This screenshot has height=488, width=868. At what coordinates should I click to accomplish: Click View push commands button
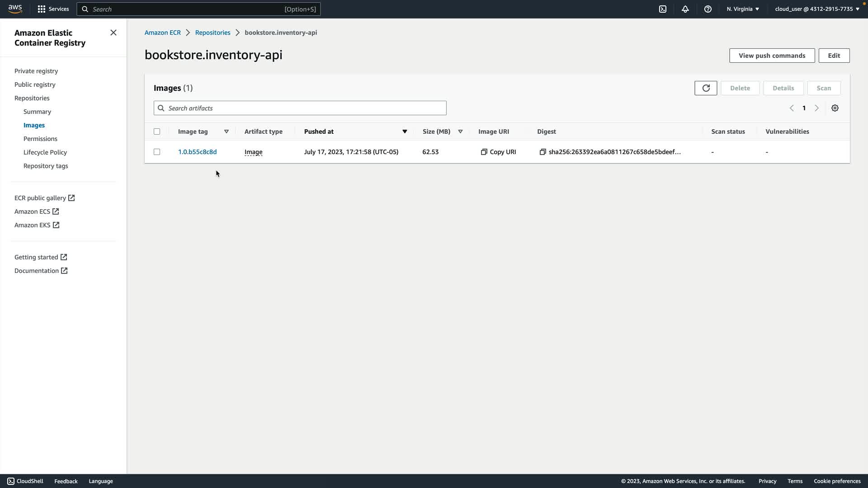[x=771, y=56]
